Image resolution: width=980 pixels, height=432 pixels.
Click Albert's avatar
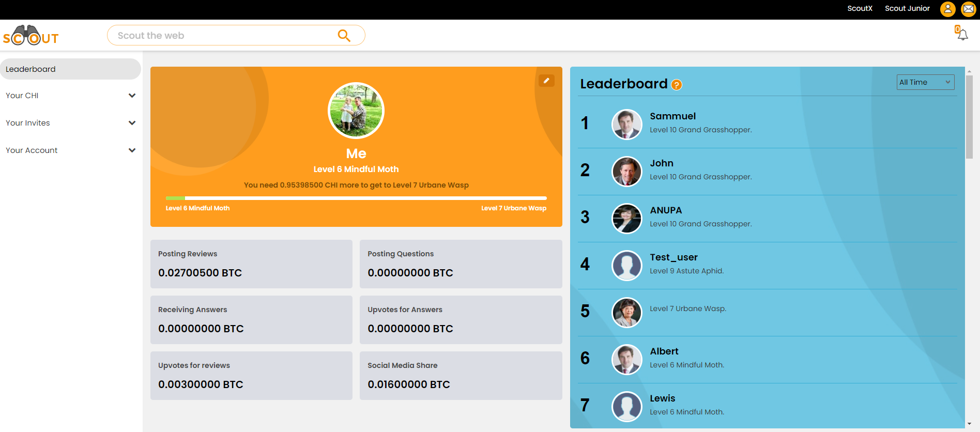point(627,360)
